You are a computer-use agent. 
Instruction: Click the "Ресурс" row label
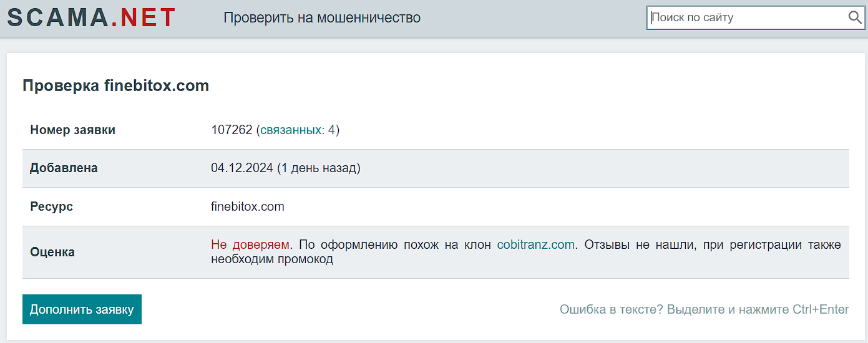pos(51,206)
